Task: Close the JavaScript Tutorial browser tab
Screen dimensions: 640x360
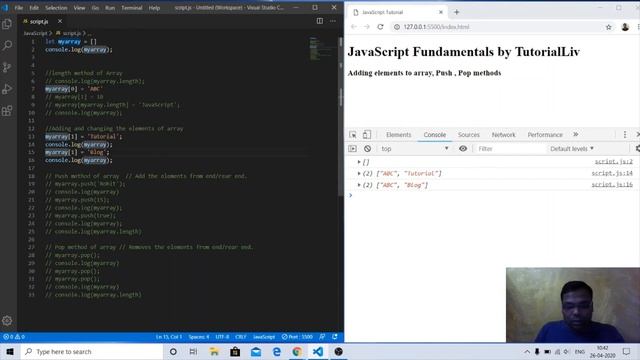Action: [441, 12]
